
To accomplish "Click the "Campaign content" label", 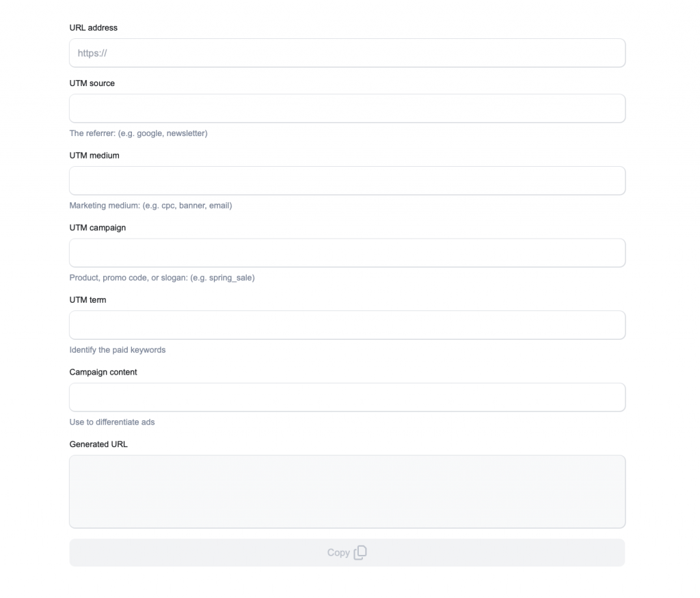I will pyautogui.click(x=103, y=372).
